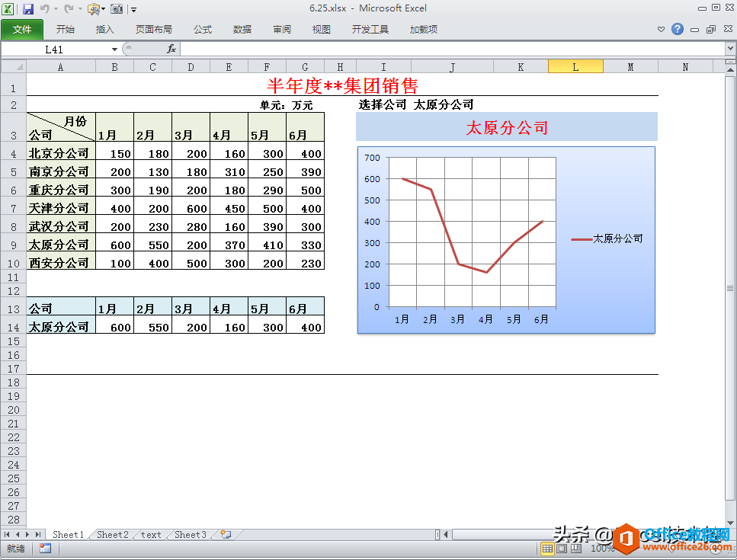Click the formula bar input field
The height and width of the screenshot is (560, 737).
(452, 49)
